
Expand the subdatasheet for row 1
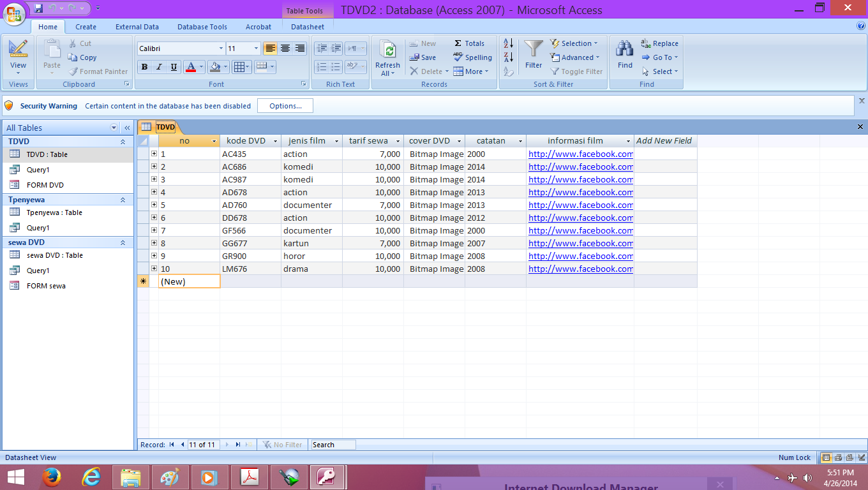click(154, 154)
